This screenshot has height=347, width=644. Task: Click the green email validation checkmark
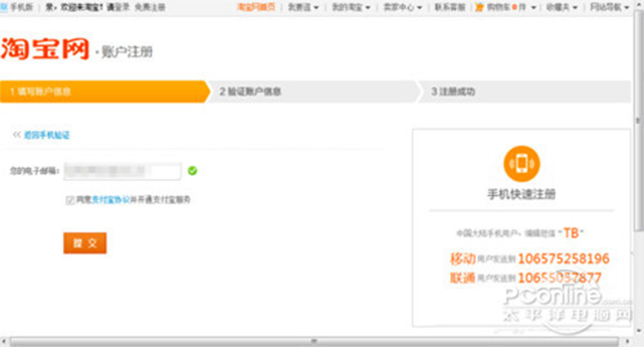(x=192, y=170)
